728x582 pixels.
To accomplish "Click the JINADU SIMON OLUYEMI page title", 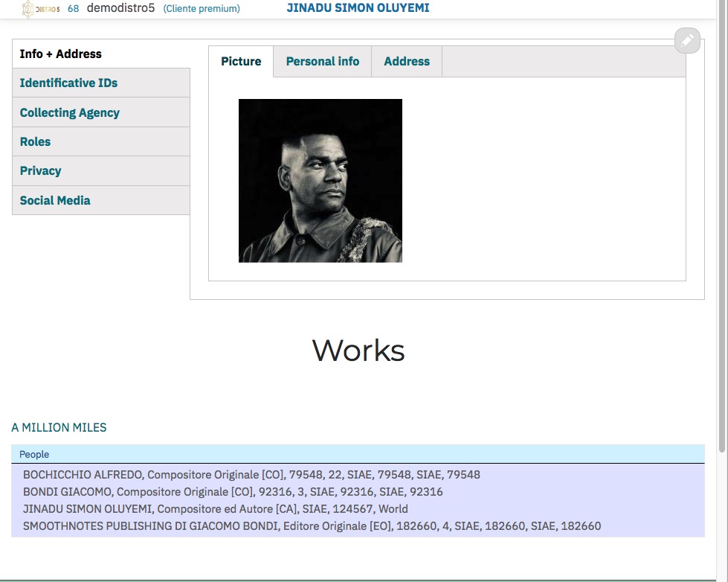I will click(358, 8).
